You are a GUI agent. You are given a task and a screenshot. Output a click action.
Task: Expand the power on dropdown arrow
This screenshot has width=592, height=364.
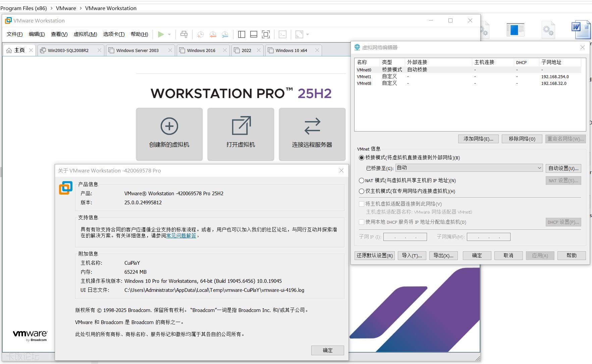click(x=169, y=34)
